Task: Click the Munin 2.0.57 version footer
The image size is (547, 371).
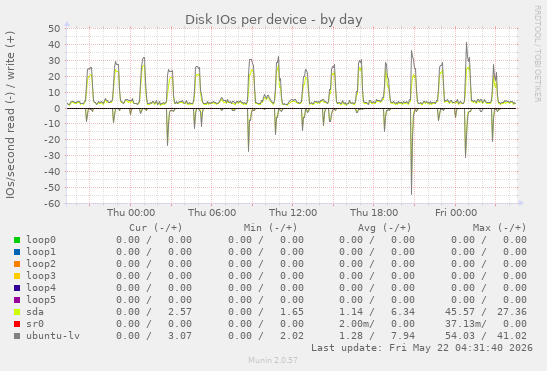Action: pos(273,360)
